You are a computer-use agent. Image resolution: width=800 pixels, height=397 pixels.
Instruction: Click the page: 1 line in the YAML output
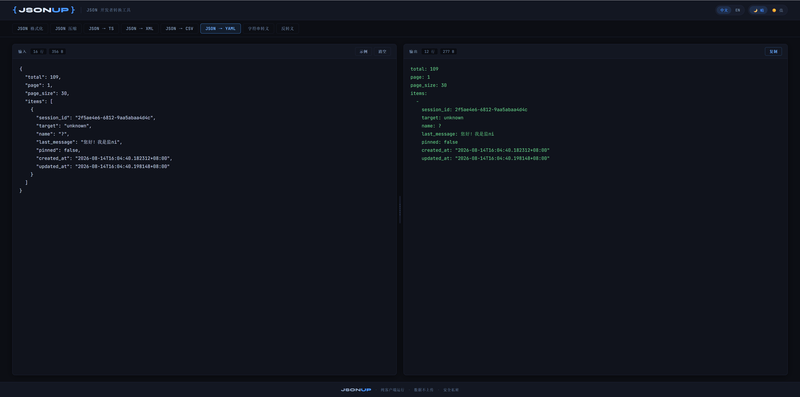[x=420, y=77]
